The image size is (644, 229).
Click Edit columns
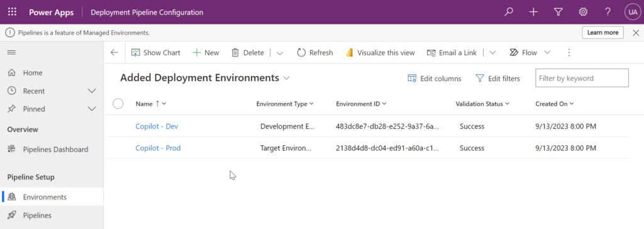point(434,78)
